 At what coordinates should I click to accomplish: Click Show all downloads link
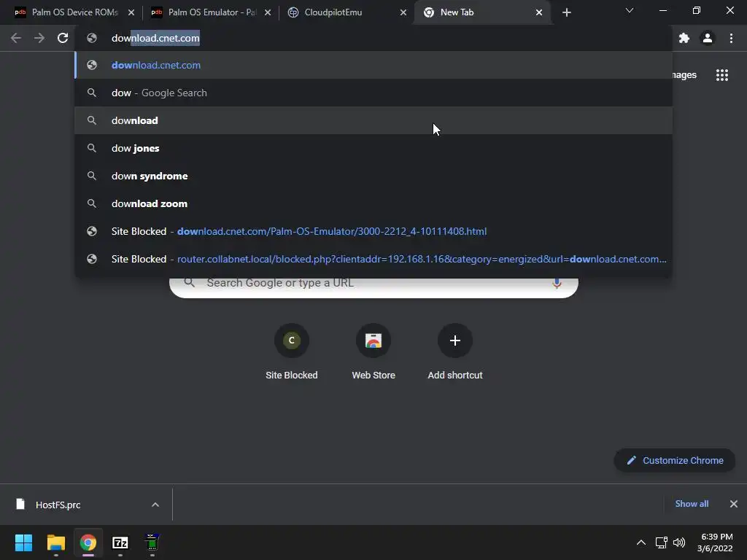pyautogui.click(x=692, y=504)
